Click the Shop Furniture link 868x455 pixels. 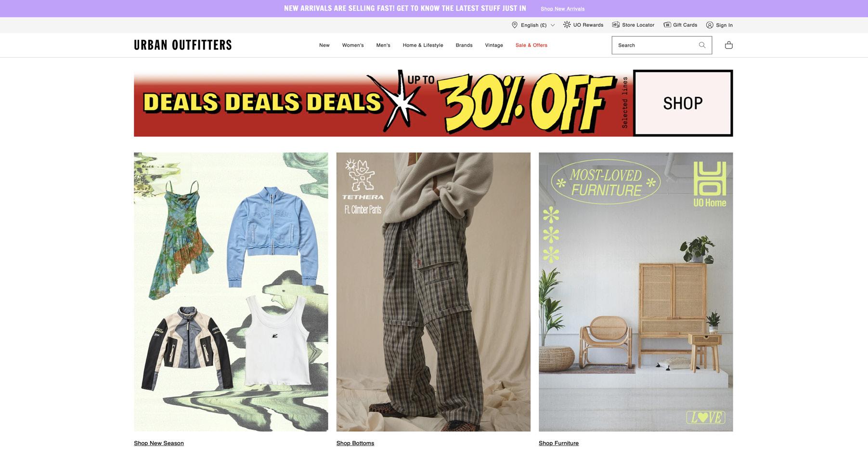[x=558, y=443]
